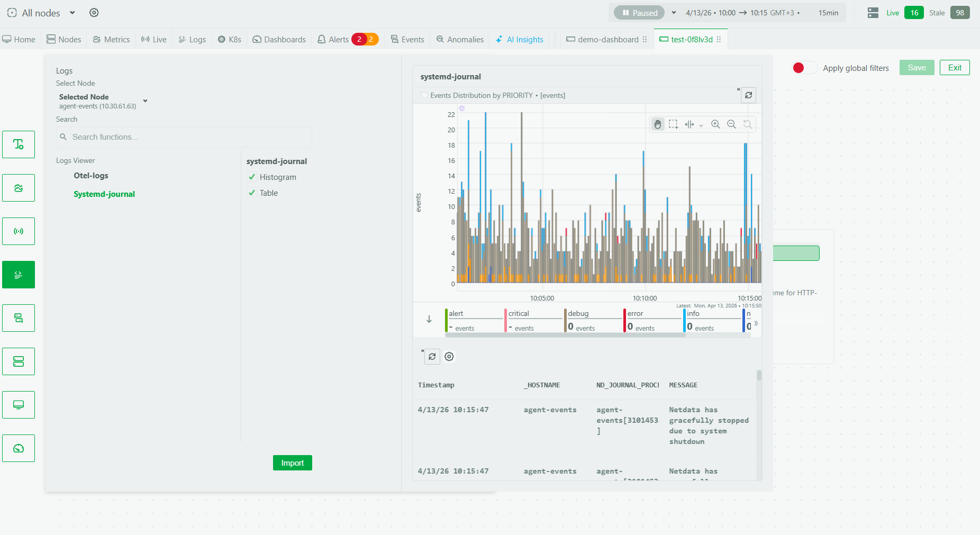Disable the Table option for systemd-journal

click(252, 193)
